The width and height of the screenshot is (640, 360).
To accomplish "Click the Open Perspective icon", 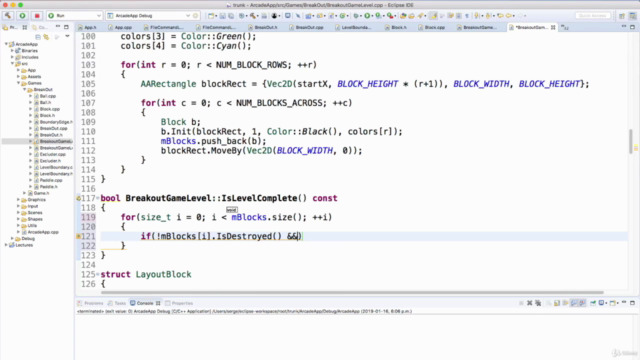I will pos(622,16).
